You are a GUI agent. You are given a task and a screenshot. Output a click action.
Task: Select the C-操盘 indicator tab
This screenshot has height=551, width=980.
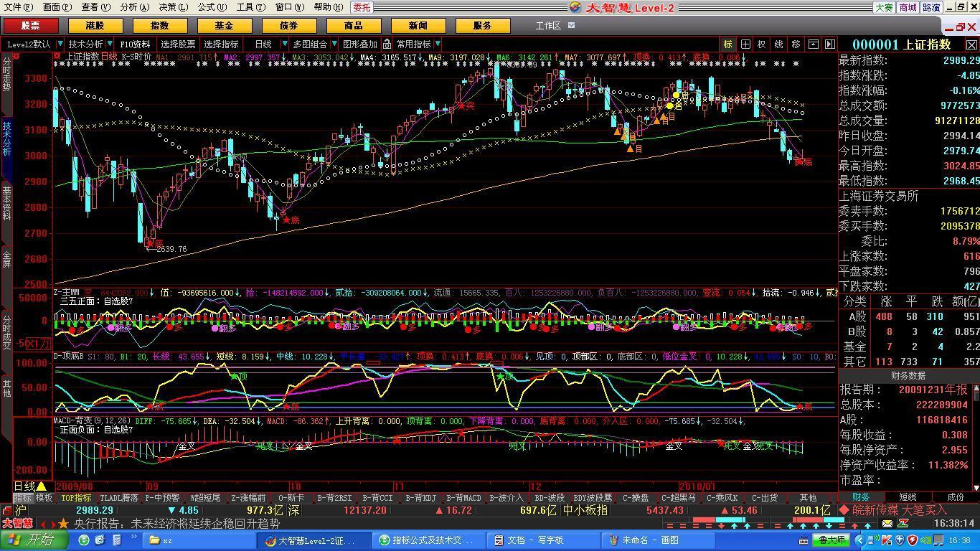tap(635, 497)
